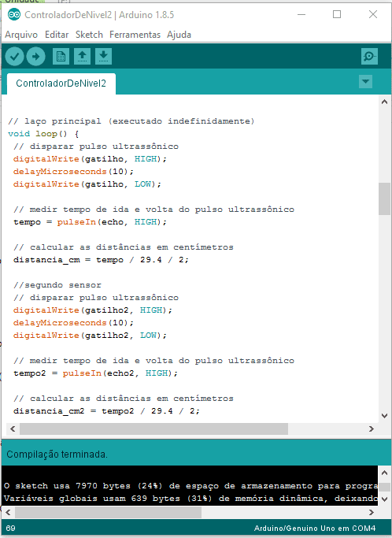Click 'Variáveis globais usam 639 bytes' console line
The width and height of the screenshot is (392, 538).
pos(190,498)
